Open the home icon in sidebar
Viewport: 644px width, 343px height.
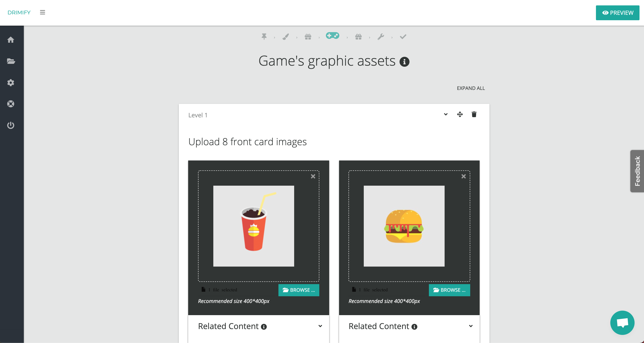pos(11,40)
